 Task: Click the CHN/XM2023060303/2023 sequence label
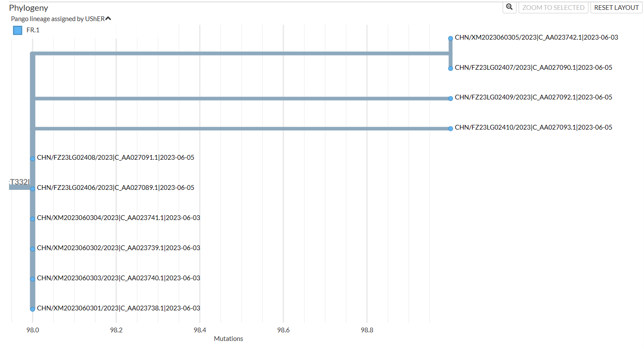click(118, 278)
